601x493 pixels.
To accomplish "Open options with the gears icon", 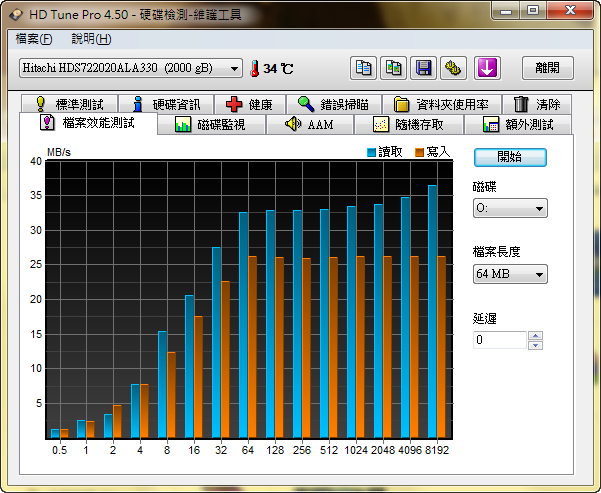I will tap(453, 68).
